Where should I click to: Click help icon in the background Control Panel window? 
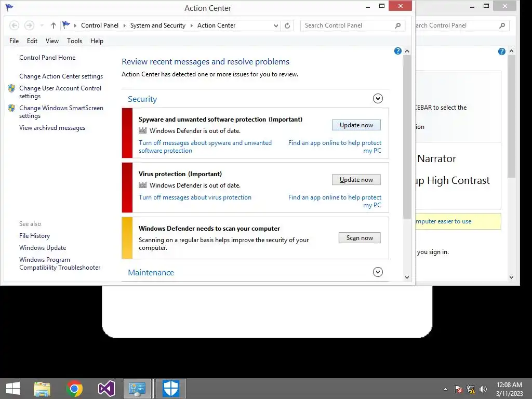point(502,51)
